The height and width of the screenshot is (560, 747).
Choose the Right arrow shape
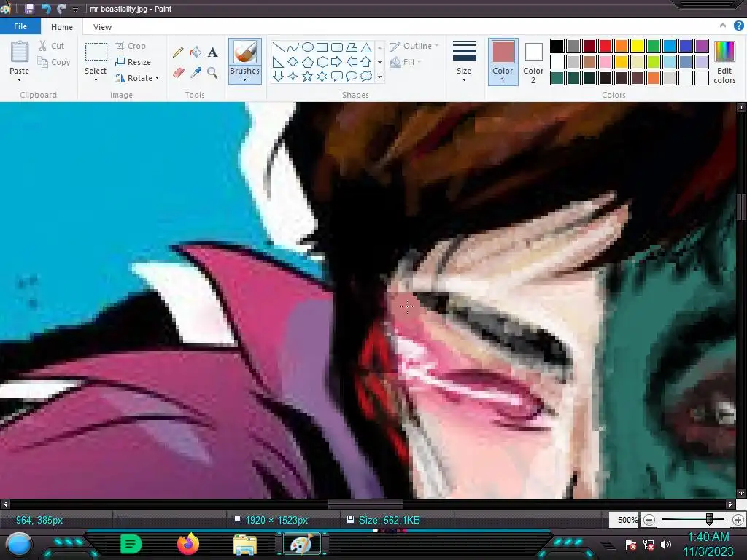(x=337, y=62)
